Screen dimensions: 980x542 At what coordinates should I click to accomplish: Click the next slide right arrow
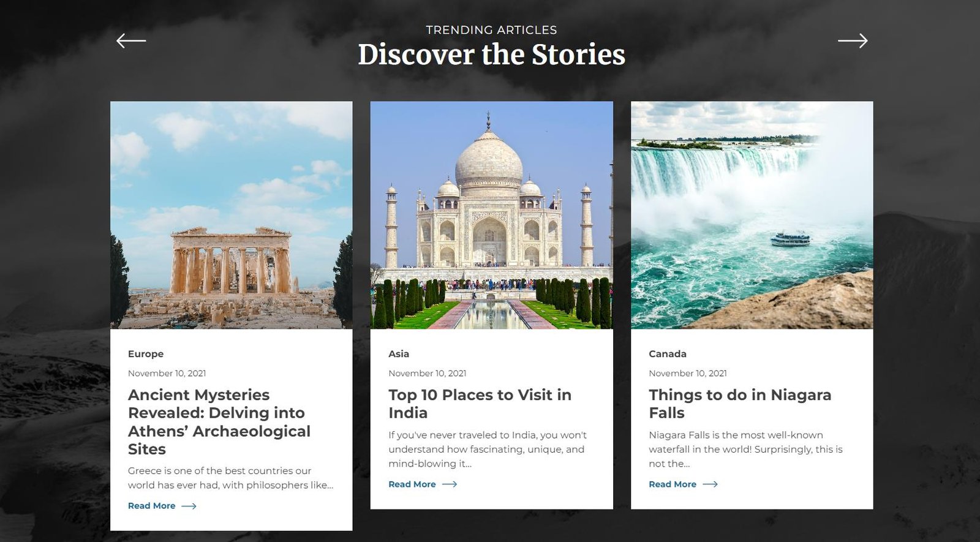[x=853, y=41]
